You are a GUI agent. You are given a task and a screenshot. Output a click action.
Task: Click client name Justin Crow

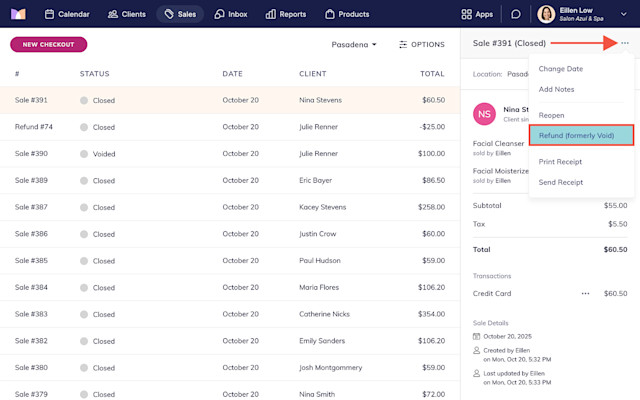[318, 234]
